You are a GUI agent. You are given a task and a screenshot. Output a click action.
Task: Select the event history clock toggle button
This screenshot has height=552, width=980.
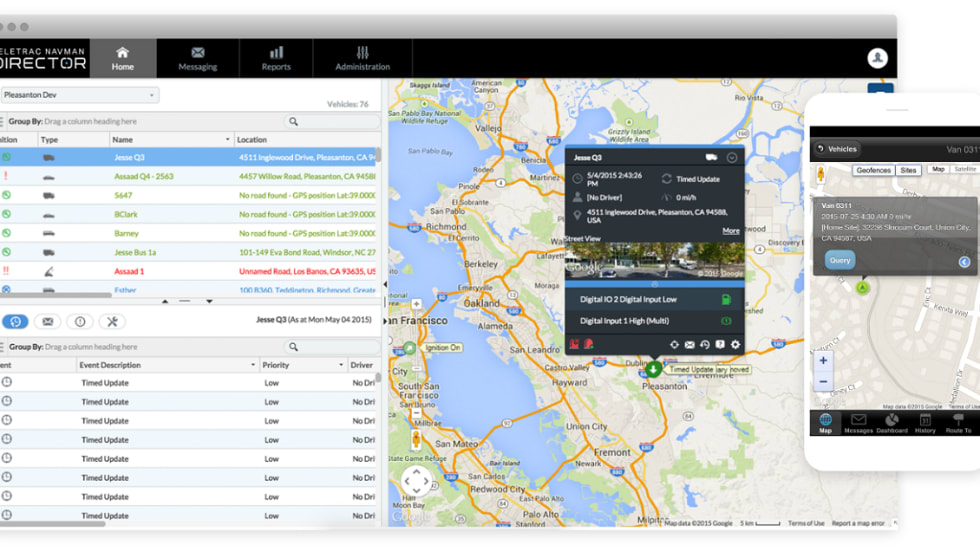click(x=15, y=321)
